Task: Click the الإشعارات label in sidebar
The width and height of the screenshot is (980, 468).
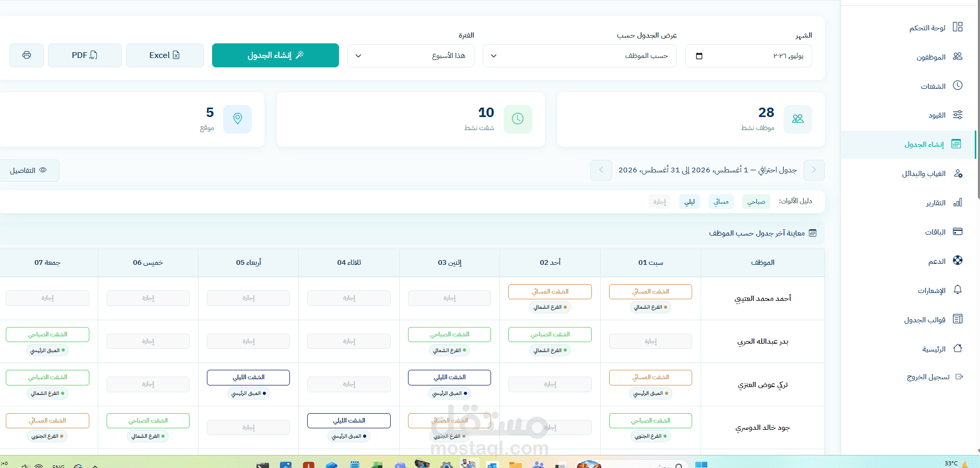Action: (932, 290)
